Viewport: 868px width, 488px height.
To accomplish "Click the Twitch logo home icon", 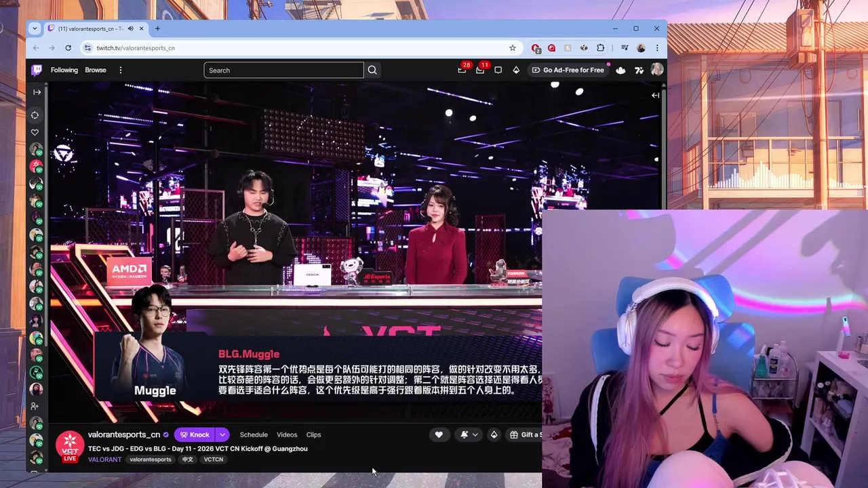I will point(37,70).
